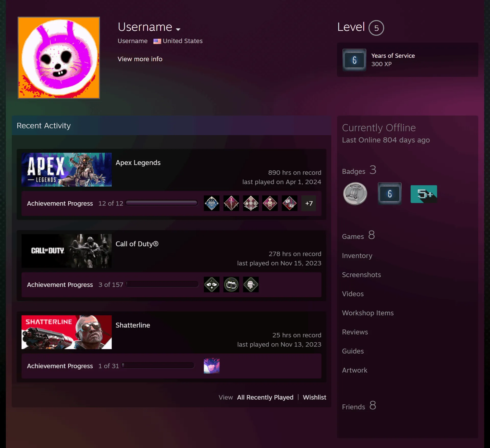Open Guides from sidebar
This screenshot has height=448, width=490.
pyautogui.click(x=353, y=351)
